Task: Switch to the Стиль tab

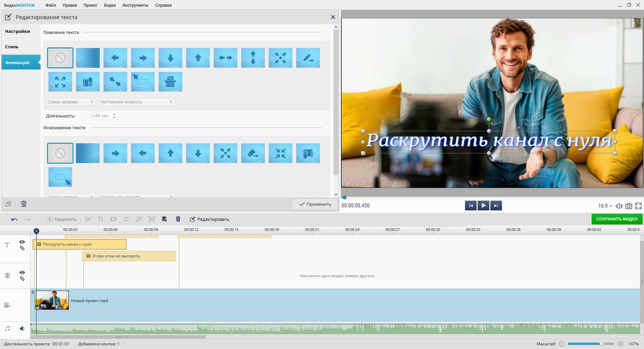Action: 21,47
